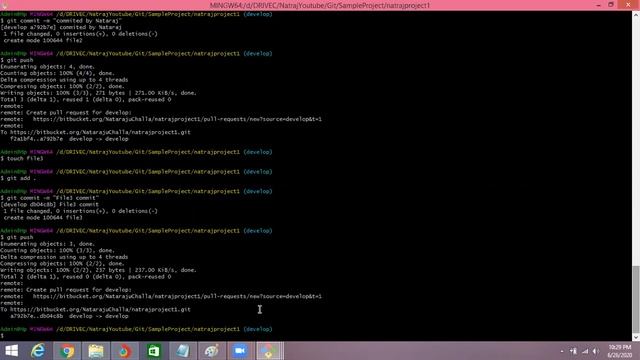Restore down the MINGW64 terminal window
Screen dimensions: 640x360
pyautogui.click(x=611, y=5)
